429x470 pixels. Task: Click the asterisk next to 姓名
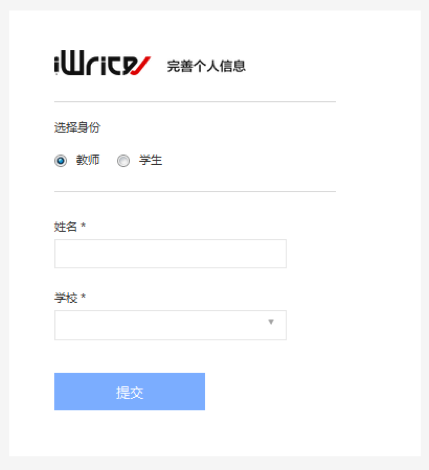click(83, 225)
